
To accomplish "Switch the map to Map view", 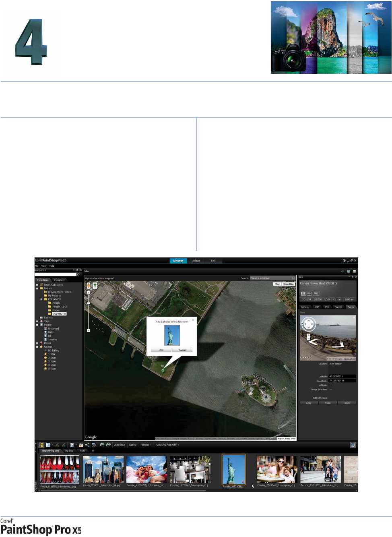I will click(277, 284).
